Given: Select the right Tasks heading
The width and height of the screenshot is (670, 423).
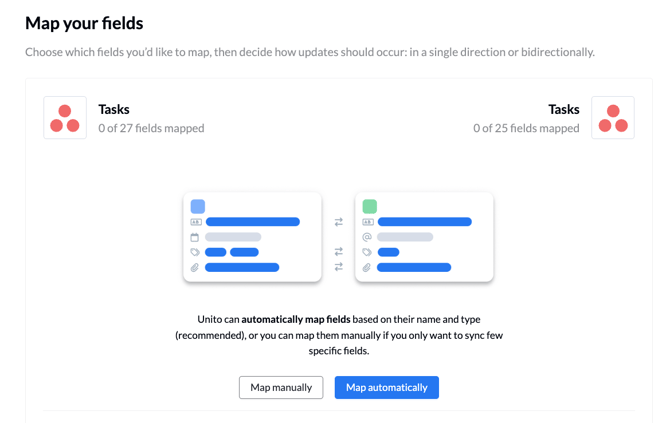Looking at the screenshot, I should tap(564, 109).
